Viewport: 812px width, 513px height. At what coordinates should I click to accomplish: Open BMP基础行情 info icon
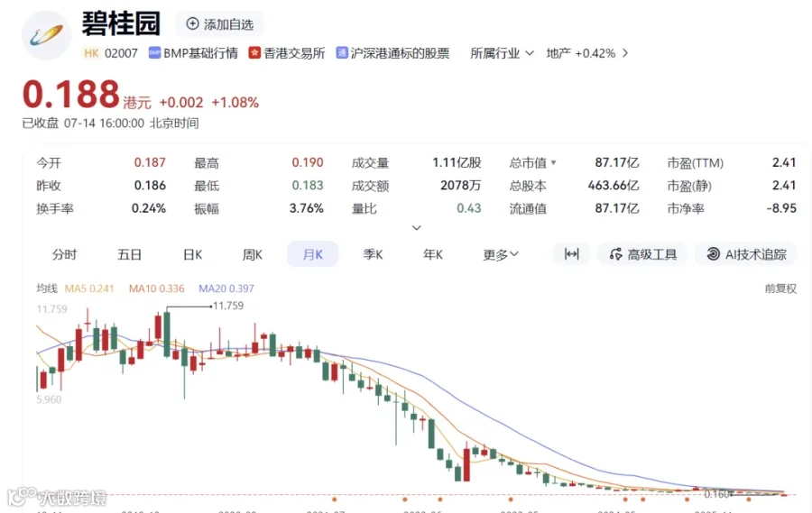pos(154,53)
